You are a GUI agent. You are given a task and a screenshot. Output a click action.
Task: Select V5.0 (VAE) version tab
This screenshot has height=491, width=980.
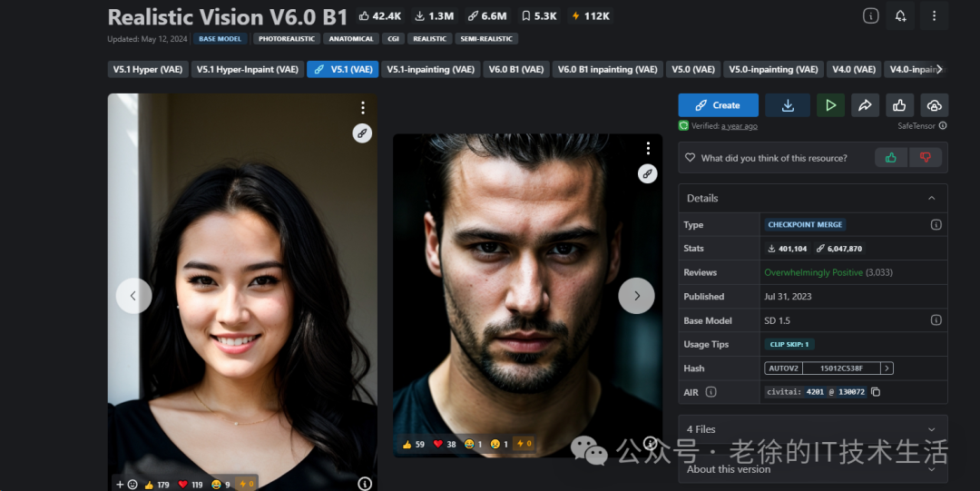693,69
